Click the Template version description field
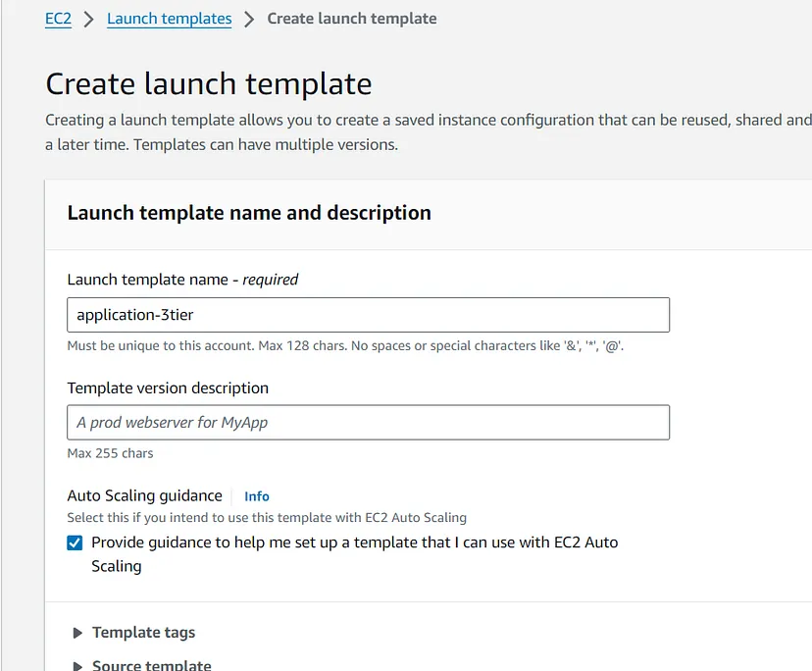This screenshot has width=812, height=671. [368, 422]
